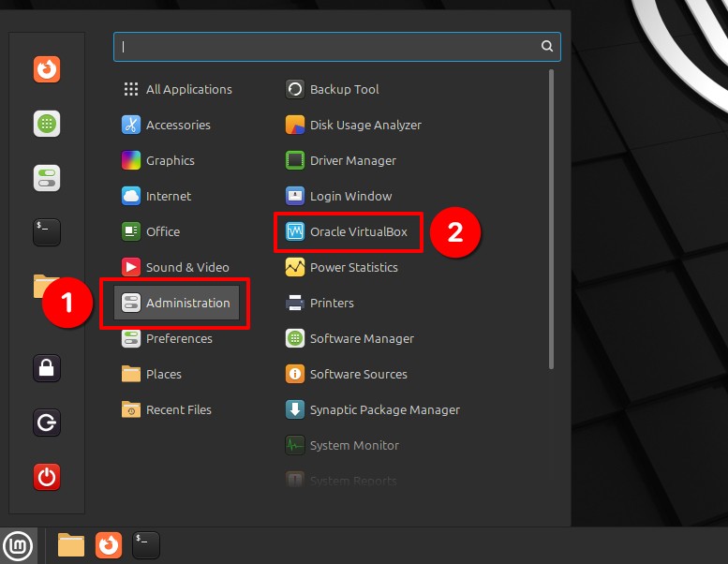Open Driver Manager
The width and height of the screenshot is (728, 564).
coord(341,160)
